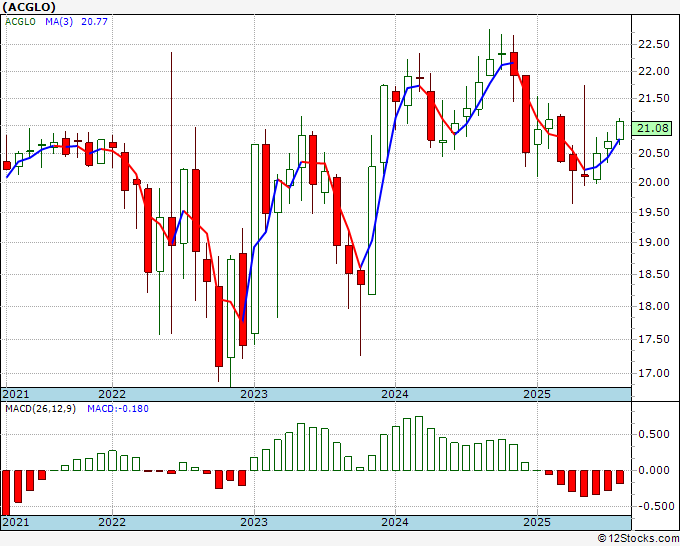Click 2025 on the price chart timeline

point(536,394)
